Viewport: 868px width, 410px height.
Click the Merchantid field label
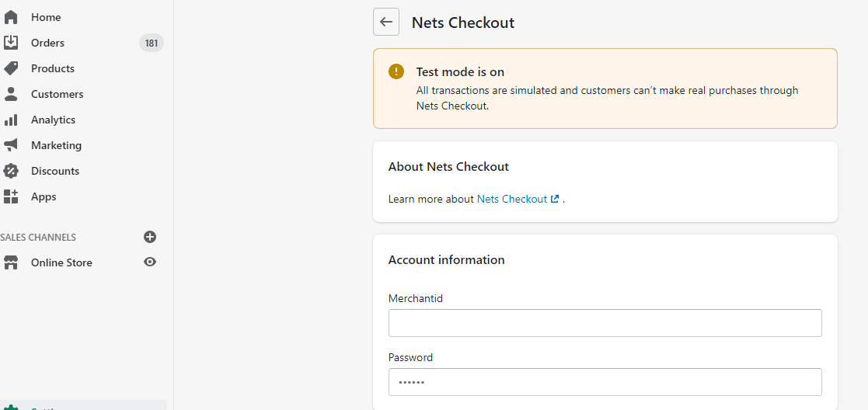click(x=416, y=298)
